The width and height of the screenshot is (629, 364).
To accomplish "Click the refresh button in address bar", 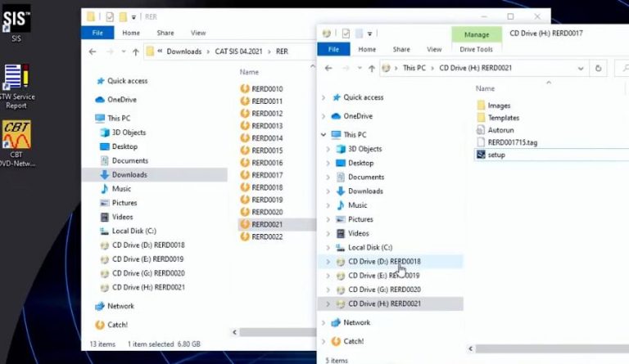I will coord(599,68).
